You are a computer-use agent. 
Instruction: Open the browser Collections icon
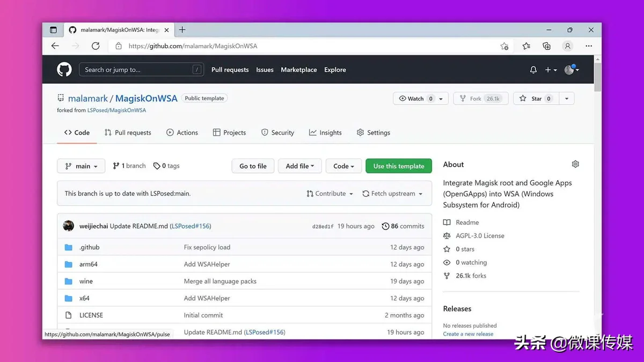pyautogui.click(x=546, y=46)
